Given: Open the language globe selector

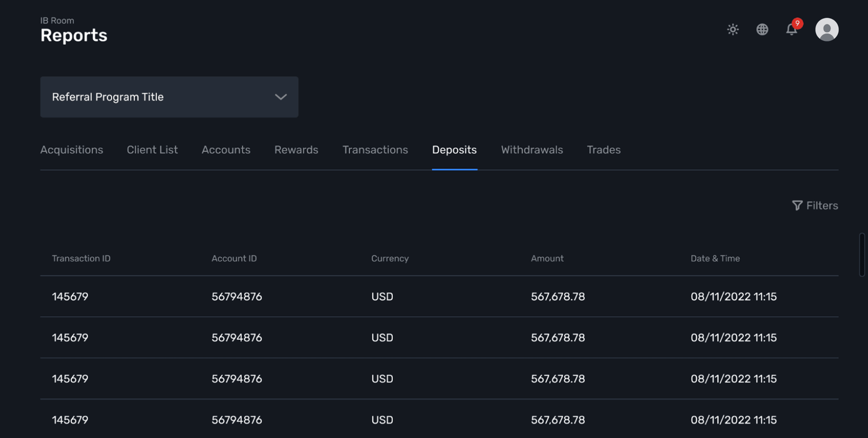Looking at the screenshot, I should (763, 29).
